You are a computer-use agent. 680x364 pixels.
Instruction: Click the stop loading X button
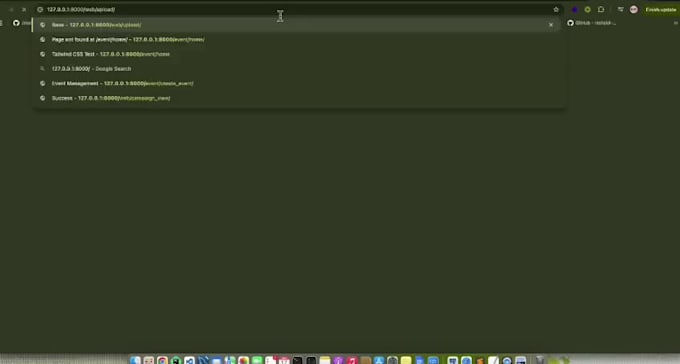(x=24, y=10)
